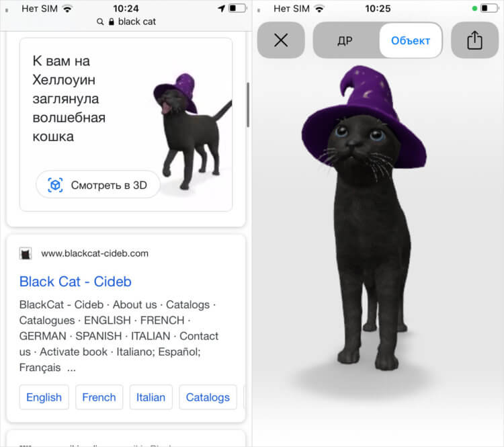Close the 3D viewer with X button

(x=281, y=40)
